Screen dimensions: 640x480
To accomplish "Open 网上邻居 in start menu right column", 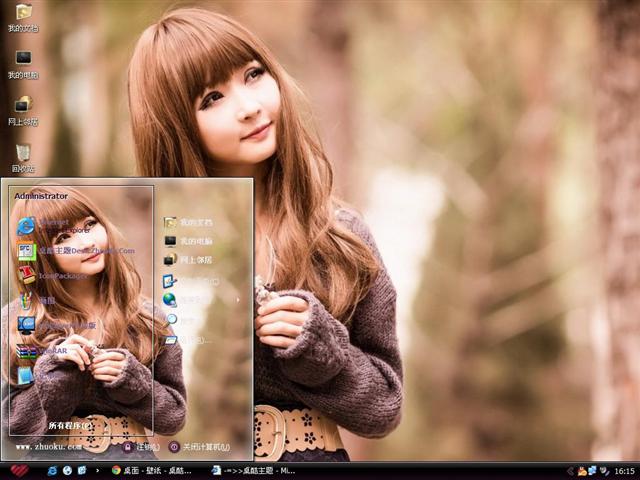I will [x=188, y=260].
